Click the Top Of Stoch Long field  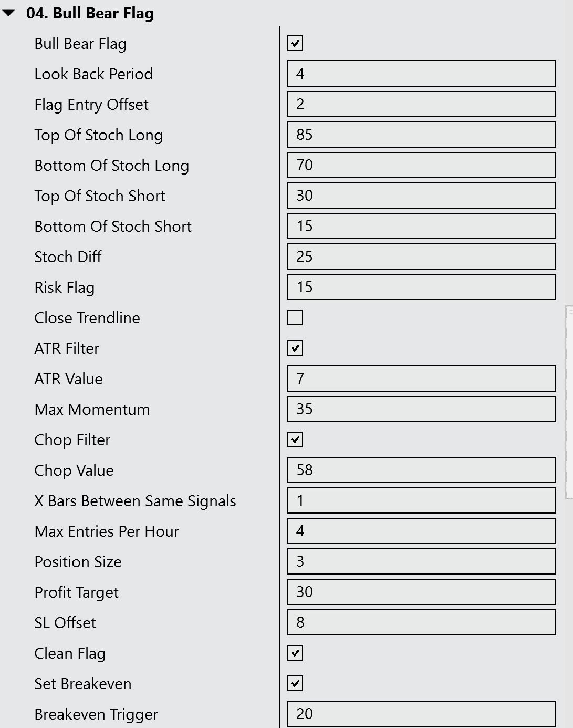click(421, 135)
